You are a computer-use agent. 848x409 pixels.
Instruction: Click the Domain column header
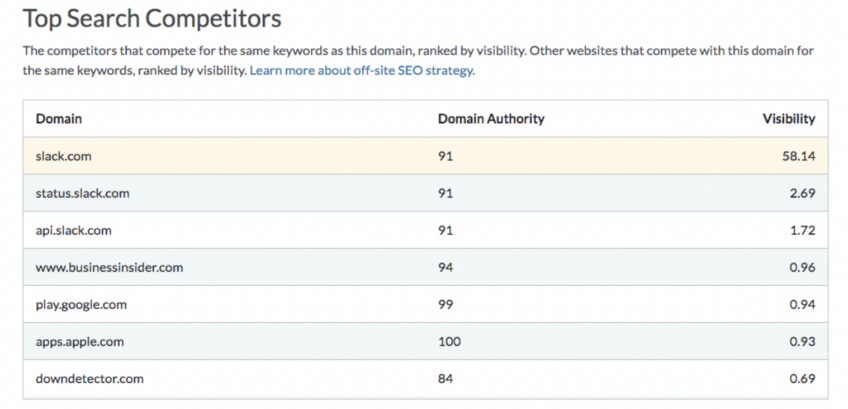point(59,118)
